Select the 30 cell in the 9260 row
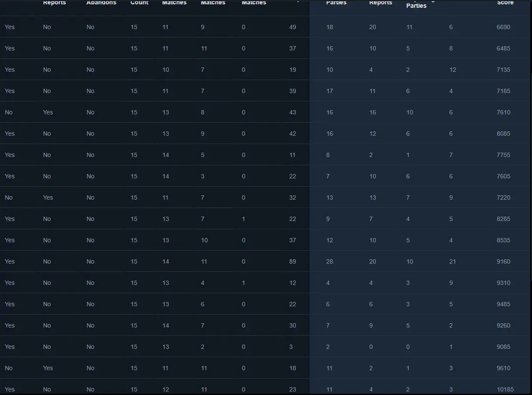This screenshot has width=532, height=395. (292, 325)
